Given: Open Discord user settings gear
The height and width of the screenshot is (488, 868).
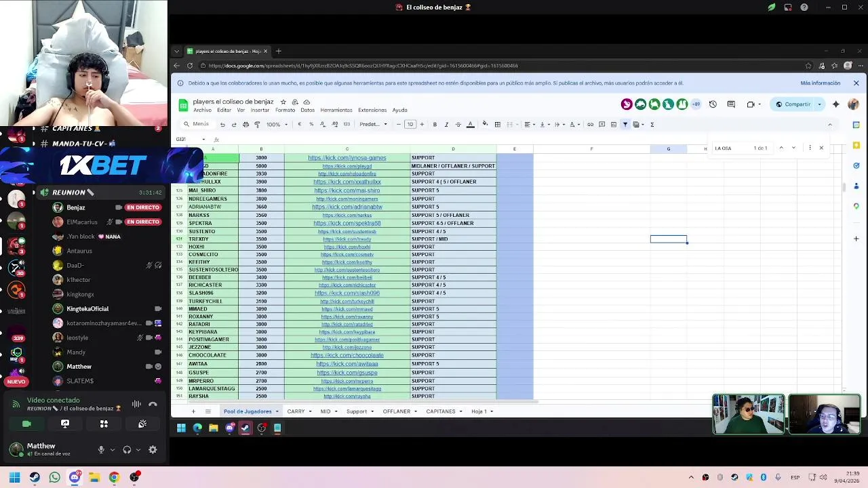Looking at the screenshot, I should pyautogui.click(x=153, y=449).
